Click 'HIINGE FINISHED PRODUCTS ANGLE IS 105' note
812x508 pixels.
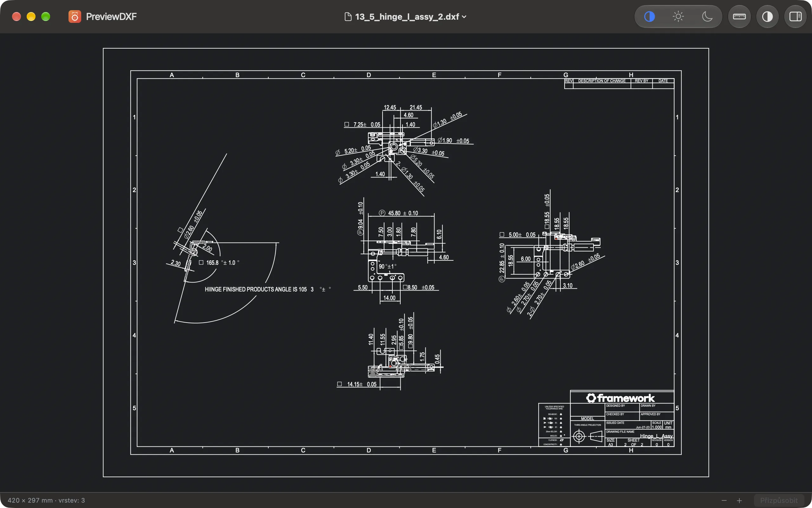click(x=256, y=289)
